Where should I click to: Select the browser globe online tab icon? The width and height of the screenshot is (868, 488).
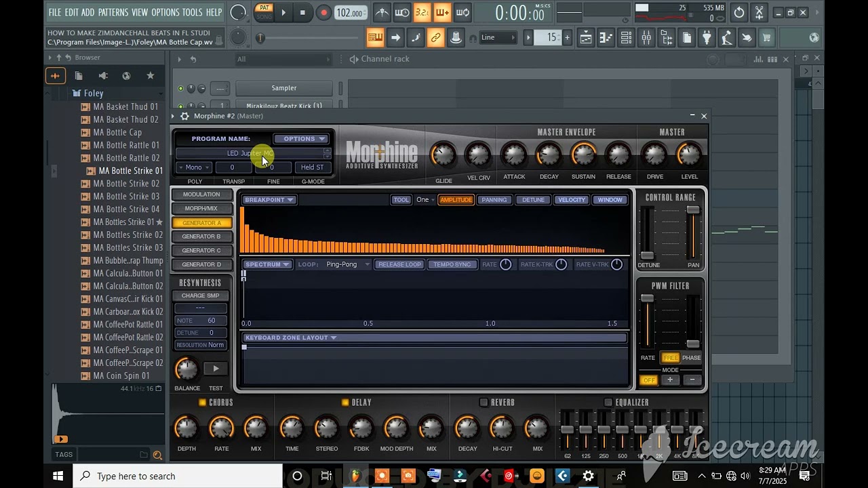click(126, 76)
